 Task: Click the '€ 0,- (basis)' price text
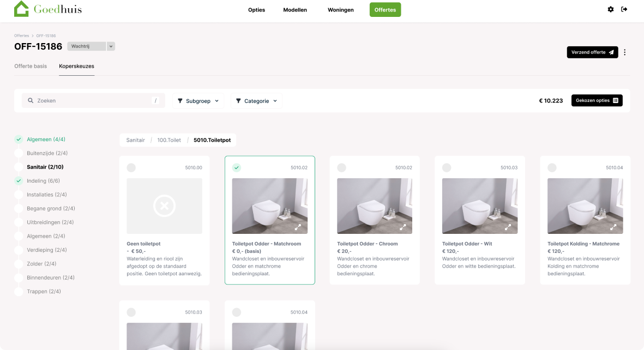click(246, 251)
